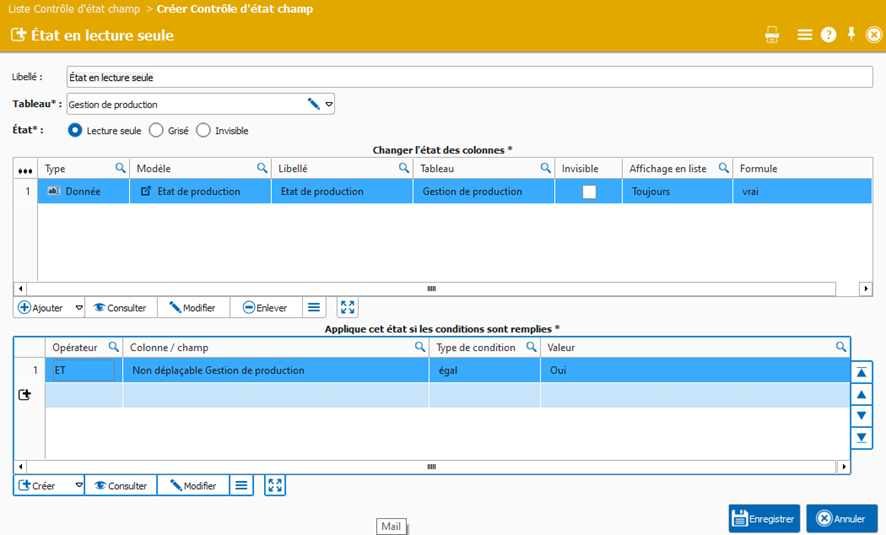Toggle Invisible checkbox for Etat de production

pyautogui.click(x=589, y=192)
